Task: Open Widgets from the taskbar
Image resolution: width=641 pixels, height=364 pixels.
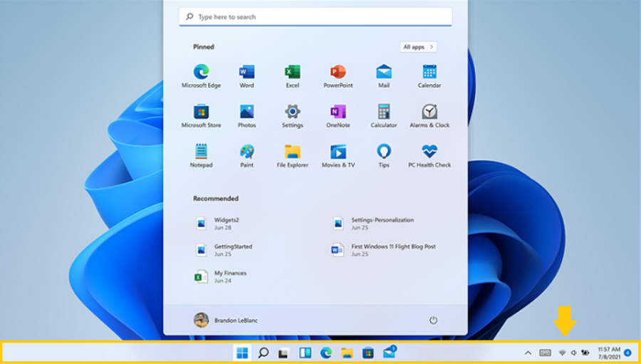Action: pyautogui.click(x=305, y=353)
